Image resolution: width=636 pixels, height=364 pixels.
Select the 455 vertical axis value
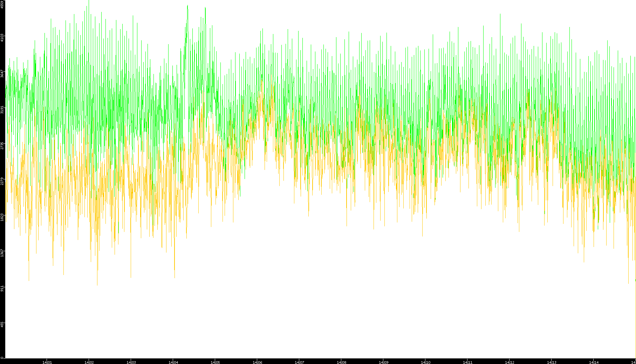tap(2, 325)
